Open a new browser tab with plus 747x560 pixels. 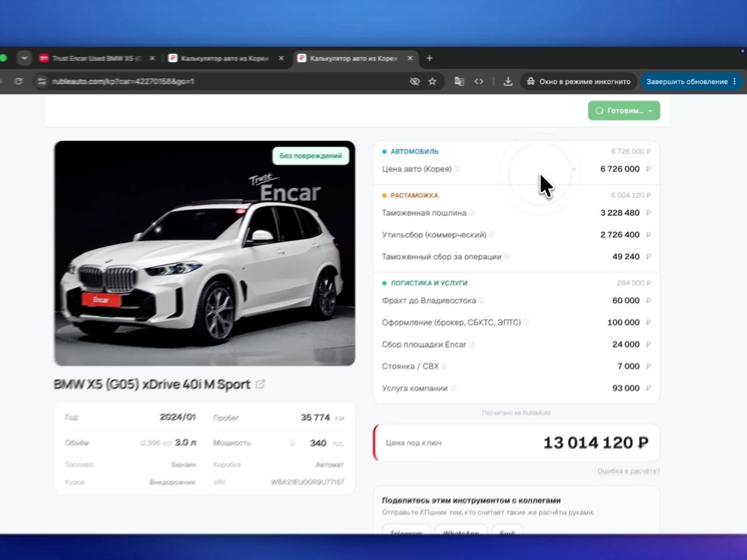coord(430,58)
